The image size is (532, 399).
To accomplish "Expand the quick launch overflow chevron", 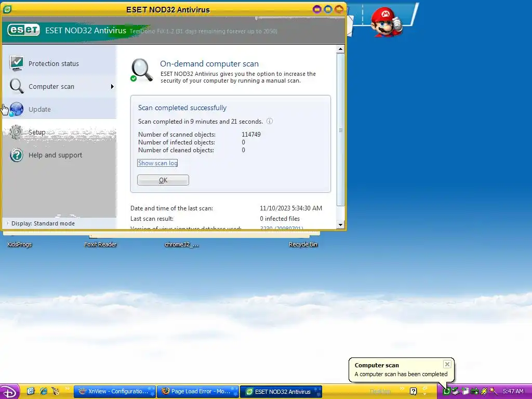I will tap(68, 389).
